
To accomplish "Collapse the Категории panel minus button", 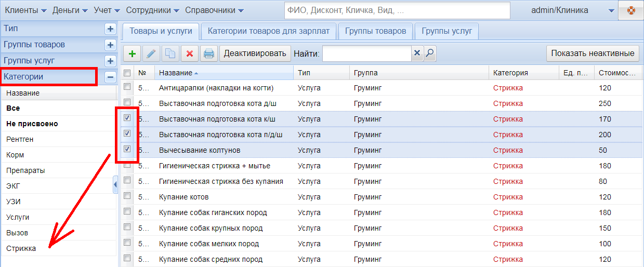I will [x=110, y=77].
